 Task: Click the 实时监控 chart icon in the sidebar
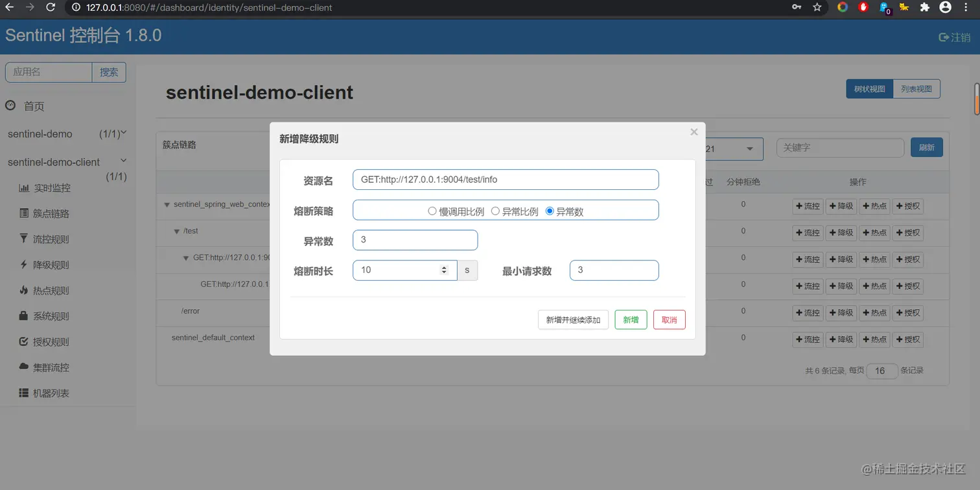(24, 188)
